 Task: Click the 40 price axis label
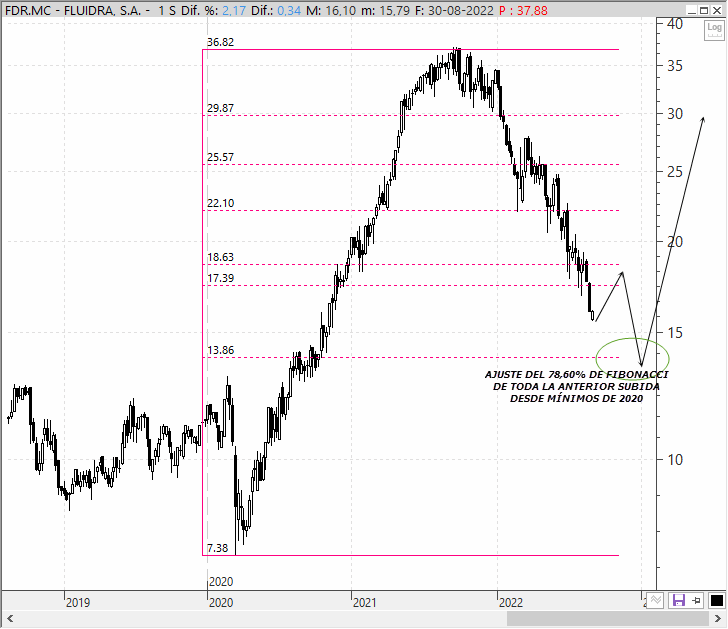(675, 24)
